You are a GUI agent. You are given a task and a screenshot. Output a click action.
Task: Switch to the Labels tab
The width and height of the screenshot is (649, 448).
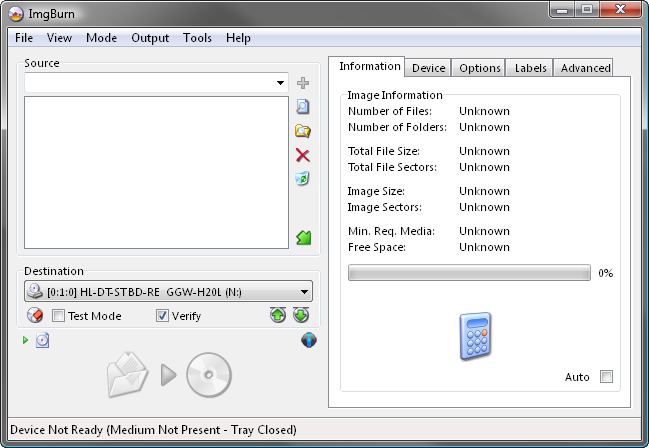530,68
